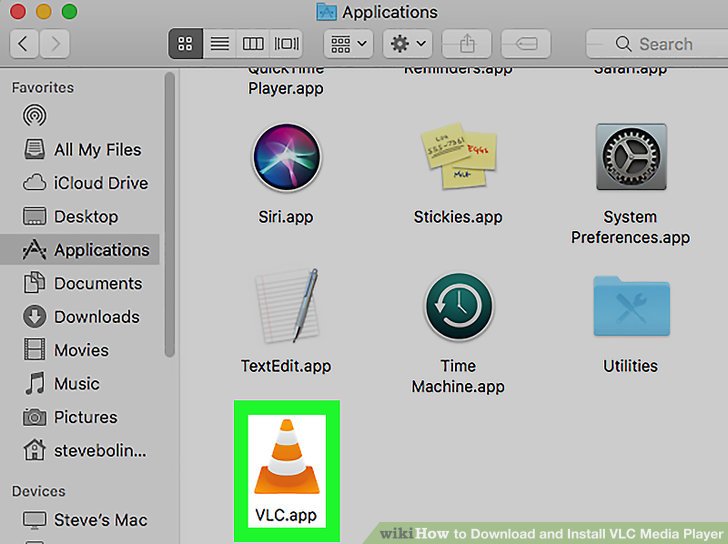The height and width of the screenshot is (544, 728).
Task: Click the Applications folder title icon
Action: coord(326,12)
